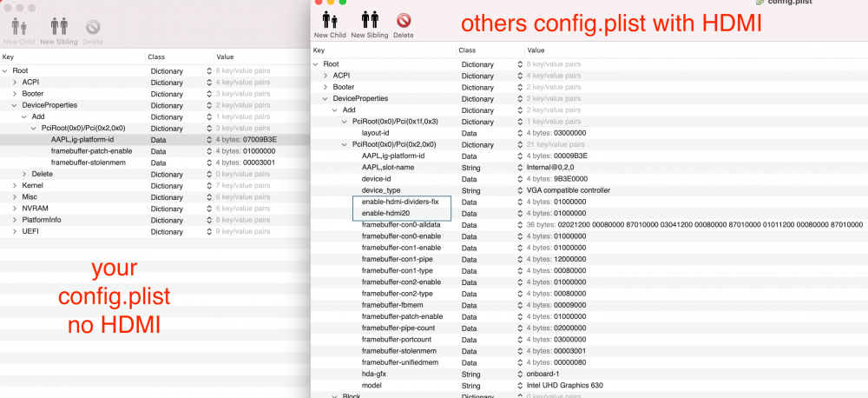Open class stepper for framebuffer-patch-enable in left window

[209, 151]
